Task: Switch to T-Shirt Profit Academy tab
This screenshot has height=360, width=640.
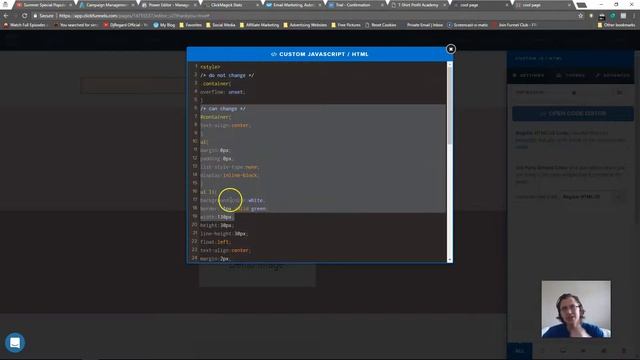Action: [x=418, y=5]
